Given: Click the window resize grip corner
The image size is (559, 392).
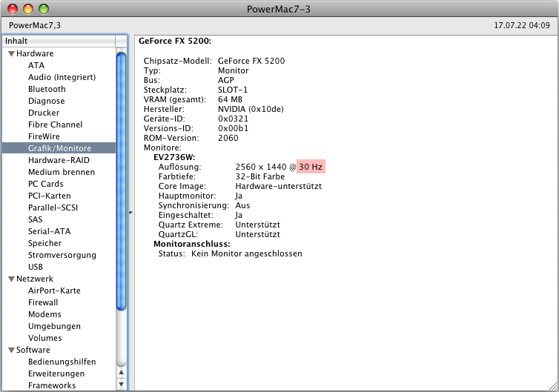Looking at the screenshot, I should 553,386.
